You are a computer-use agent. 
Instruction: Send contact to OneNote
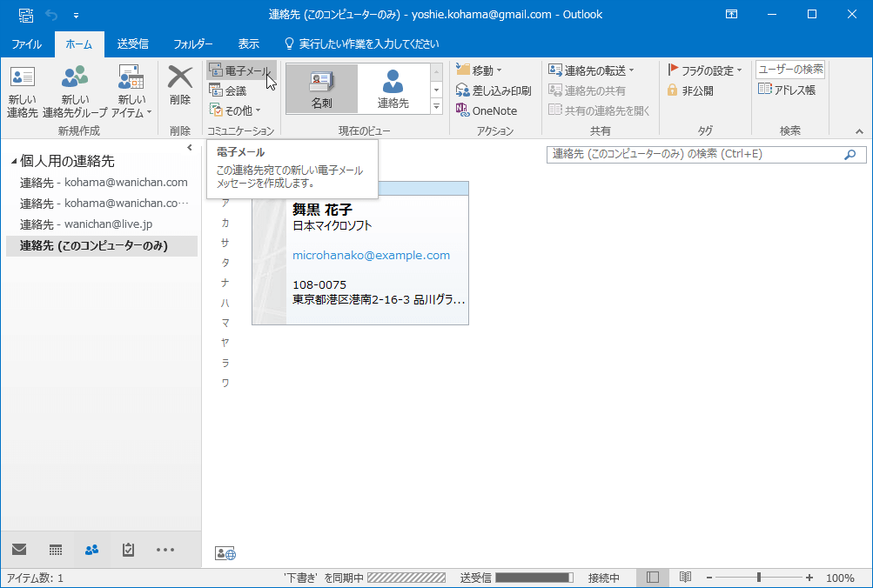point(493,110)
